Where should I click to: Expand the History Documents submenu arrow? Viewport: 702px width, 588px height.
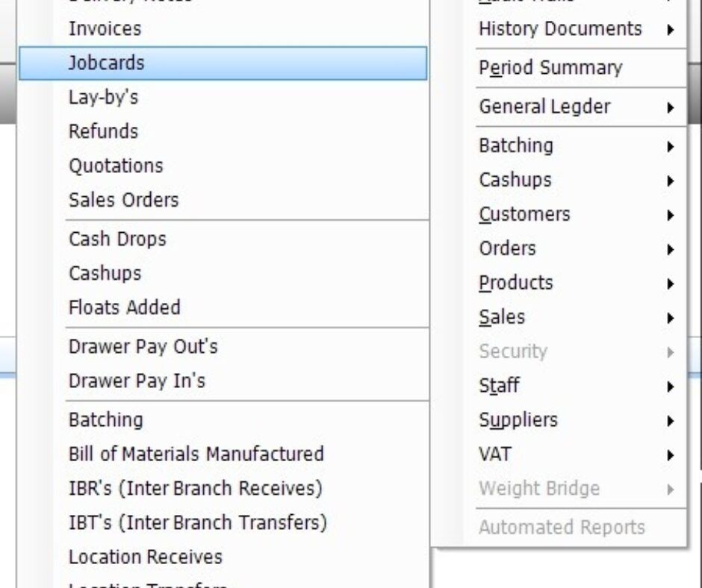tap(671, 30)
